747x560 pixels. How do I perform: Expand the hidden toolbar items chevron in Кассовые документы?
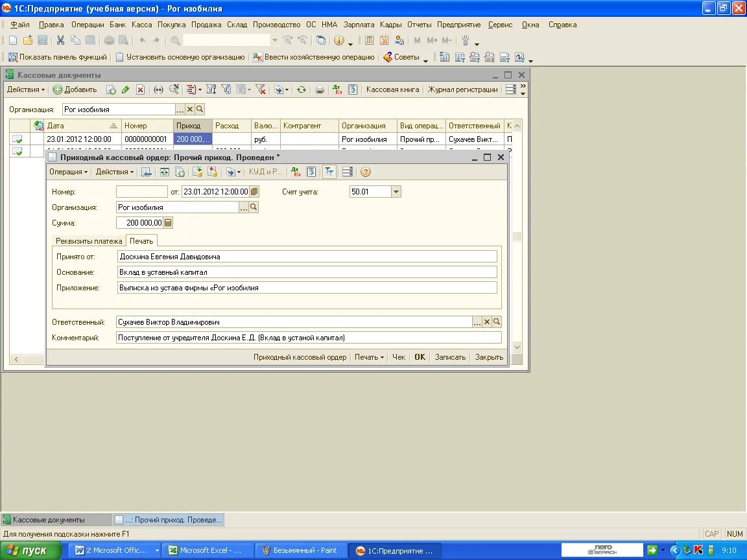coord(523,89)
